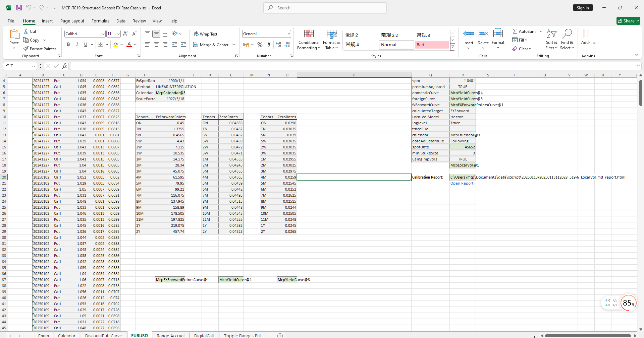Open the General number format dropdown
This screenshot has height=338, width=644.
(289, 34)
